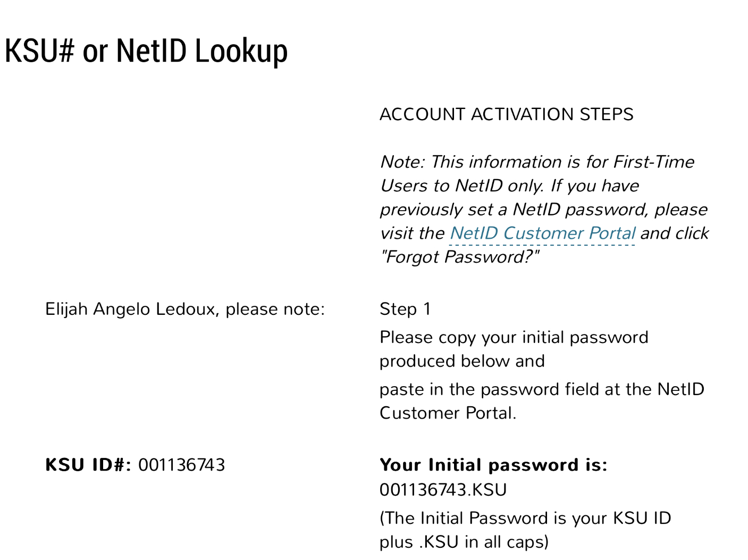Click the italic "Note:" word starting the paragraph
748x560 pixels.
point(402,162)
